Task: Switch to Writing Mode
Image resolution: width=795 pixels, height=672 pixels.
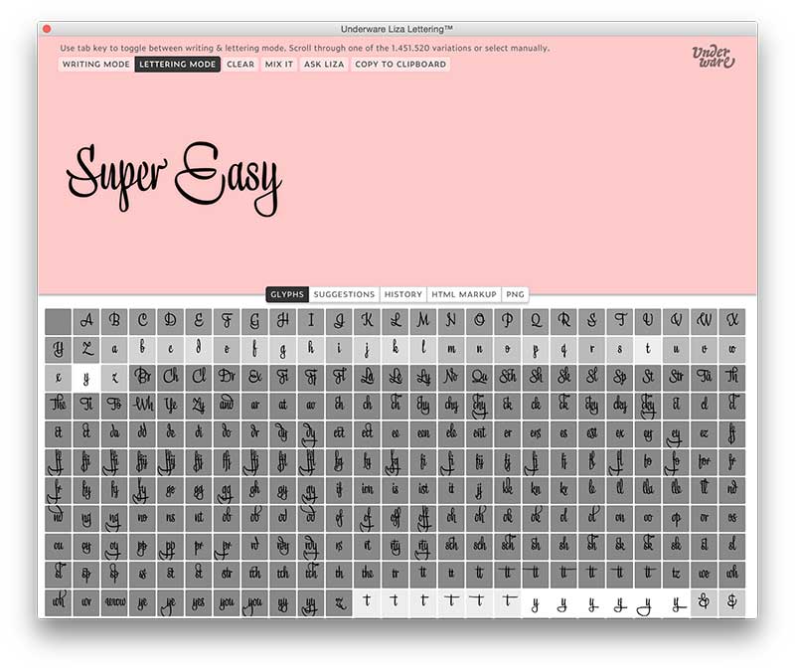Action: pyautogui.click(x=95, y=65)
